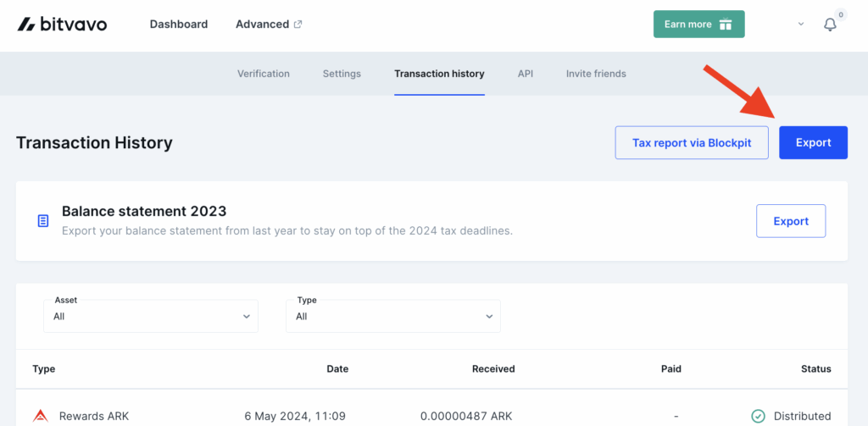Open the notifications bell
Viewport: 868px width, 426px height.
pyautogui.click(x=830, y=25)
